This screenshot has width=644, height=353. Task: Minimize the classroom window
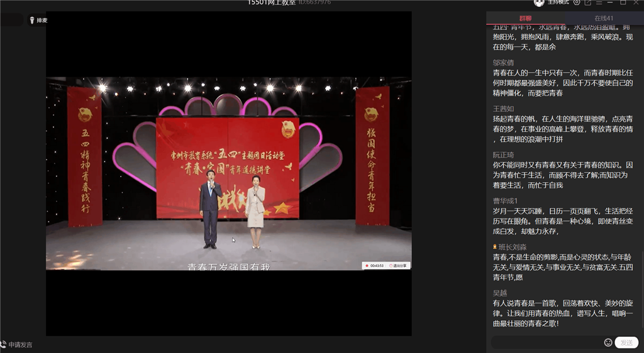pyautogui.click(x=610, y=3)
